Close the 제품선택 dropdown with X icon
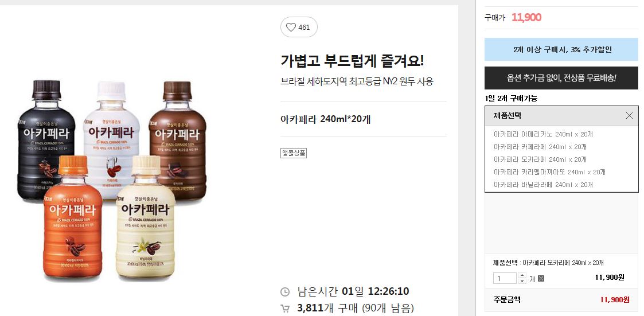Screen dimensions: 644x316 tap(629, 115)
